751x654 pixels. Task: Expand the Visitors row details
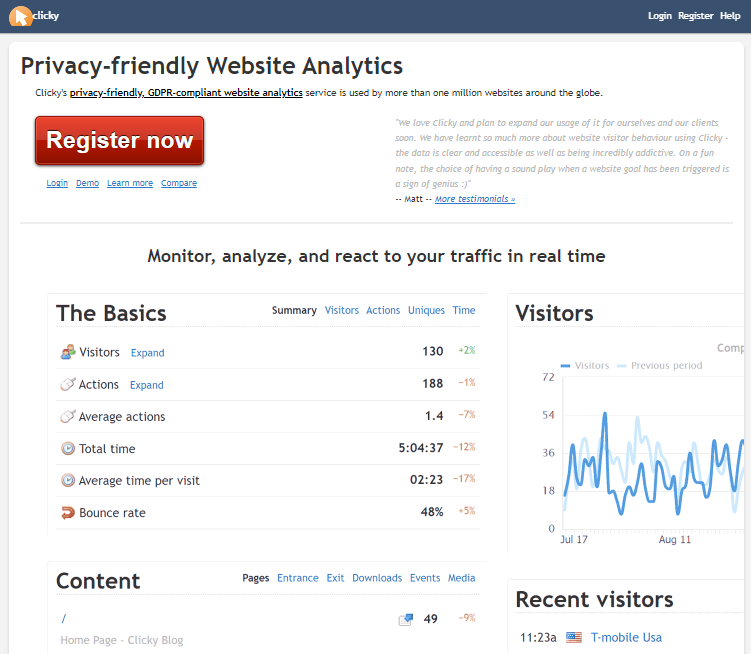(148, 353)
